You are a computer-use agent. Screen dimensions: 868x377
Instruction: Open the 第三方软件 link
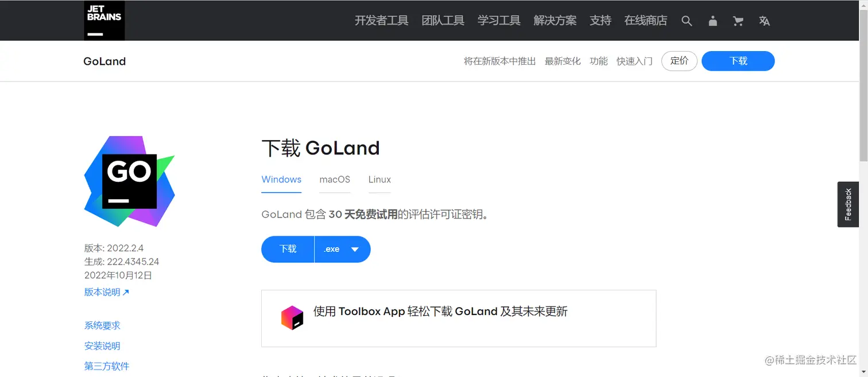click(x=107, y=366)
